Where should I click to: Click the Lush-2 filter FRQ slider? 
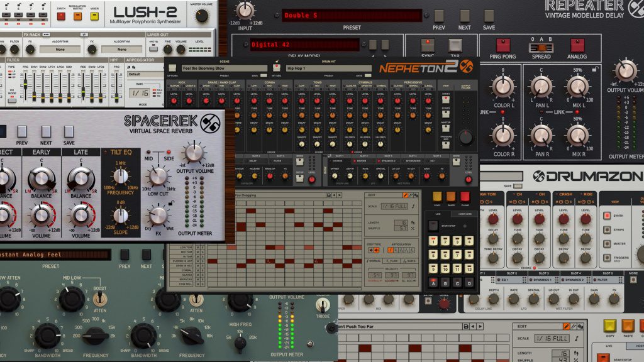26,84
